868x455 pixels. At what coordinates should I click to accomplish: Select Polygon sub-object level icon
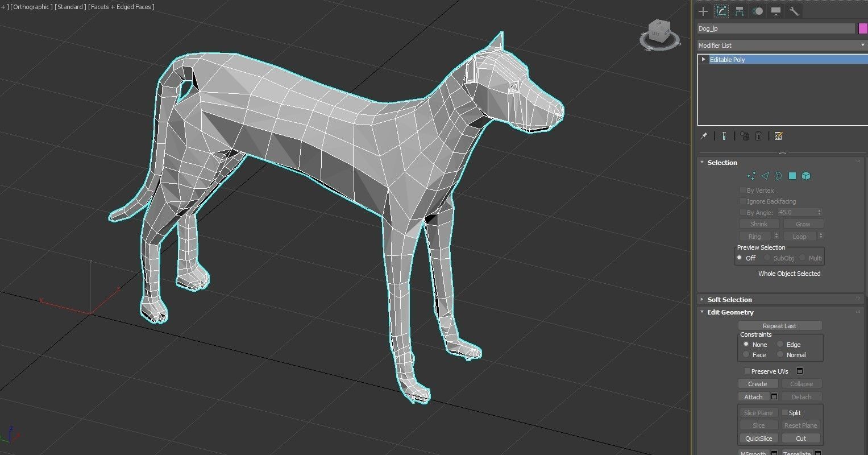click(792, 176)
